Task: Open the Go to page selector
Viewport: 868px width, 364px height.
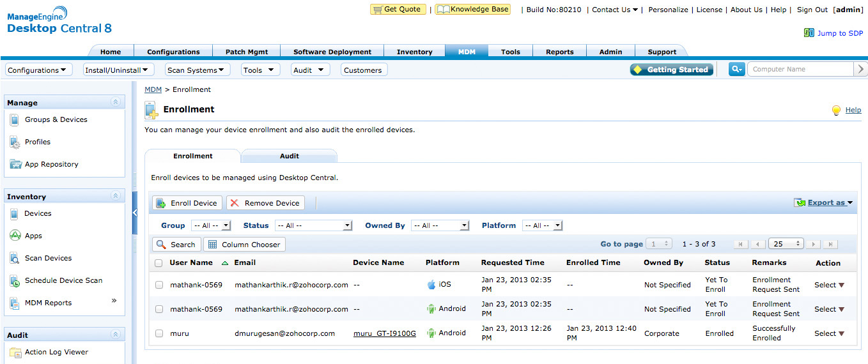Action: coord(658,244)
